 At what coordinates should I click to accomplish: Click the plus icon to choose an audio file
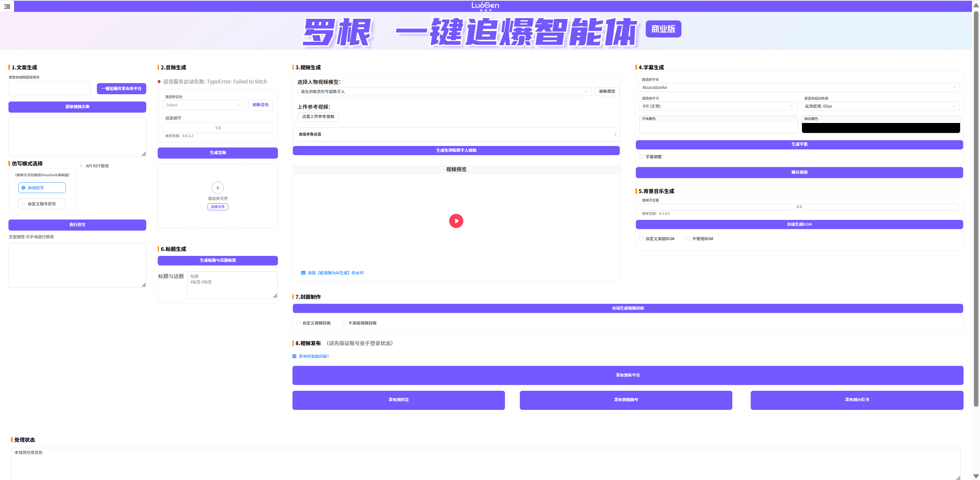pyautogui.click(x=217, y=188)
